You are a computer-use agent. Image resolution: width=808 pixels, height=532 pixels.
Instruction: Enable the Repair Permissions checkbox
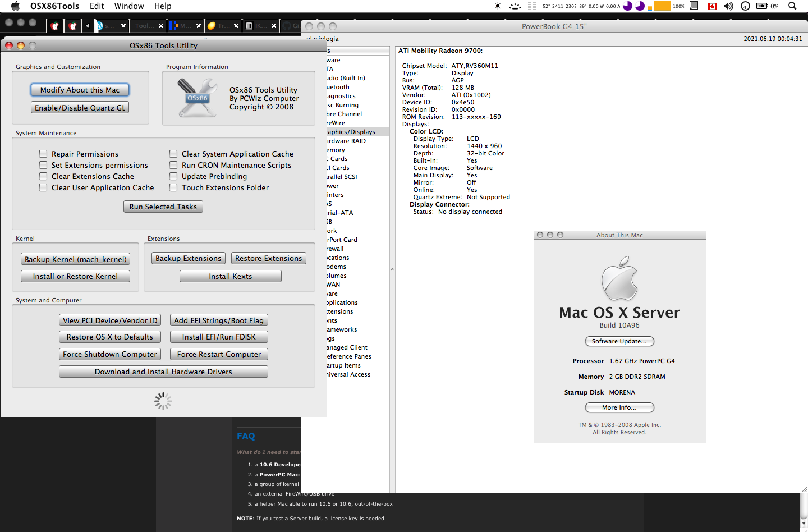pyautogui.click(x=43, y=154)
